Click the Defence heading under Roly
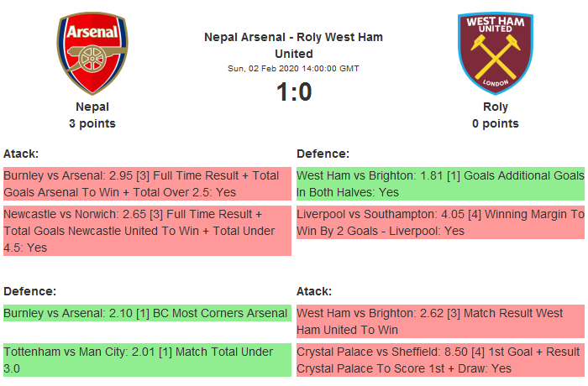Viewport: 588px width, 386px height. [323, 154]
